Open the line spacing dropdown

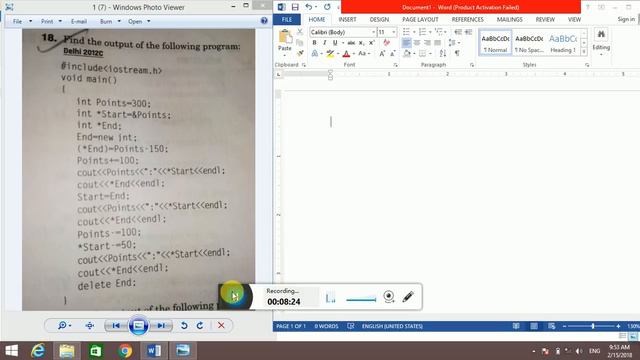pos(453,43)
